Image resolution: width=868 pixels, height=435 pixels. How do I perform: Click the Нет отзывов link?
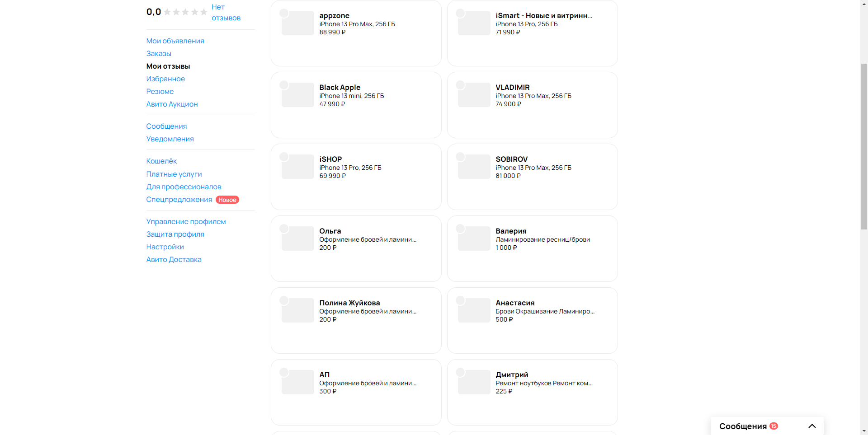pos(226,12)
